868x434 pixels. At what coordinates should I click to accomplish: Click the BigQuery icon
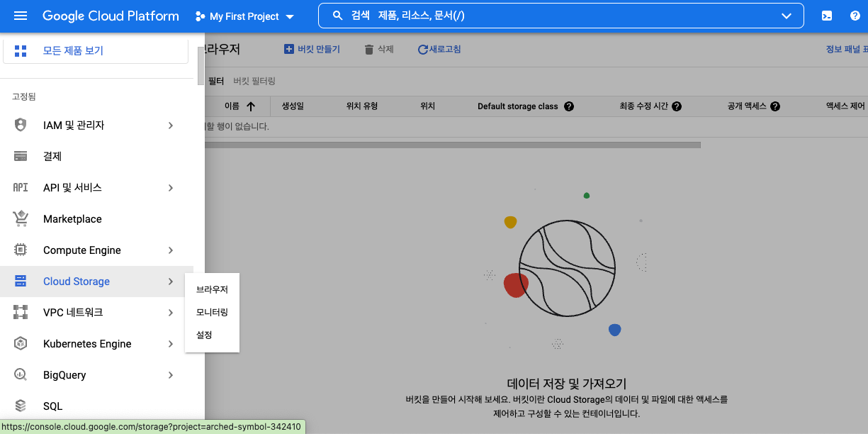coord(21,374)
